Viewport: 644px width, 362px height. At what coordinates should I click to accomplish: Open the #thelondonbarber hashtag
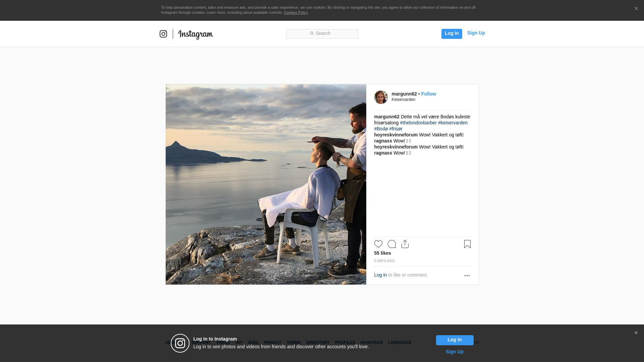418,123
